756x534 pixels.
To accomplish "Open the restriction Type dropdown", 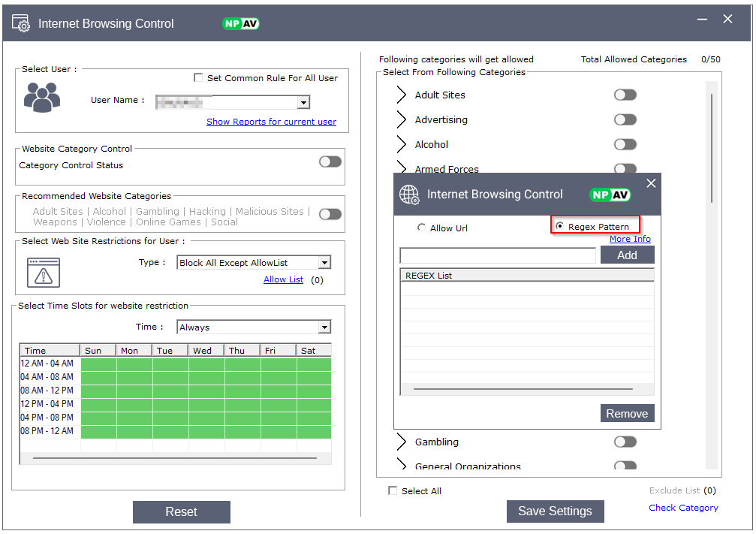I will pos(324,263).
